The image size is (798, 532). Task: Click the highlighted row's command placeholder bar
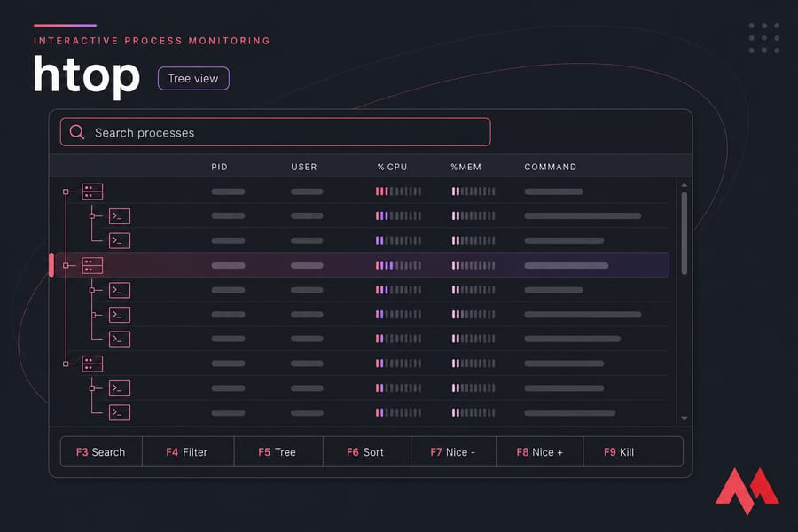567,265
